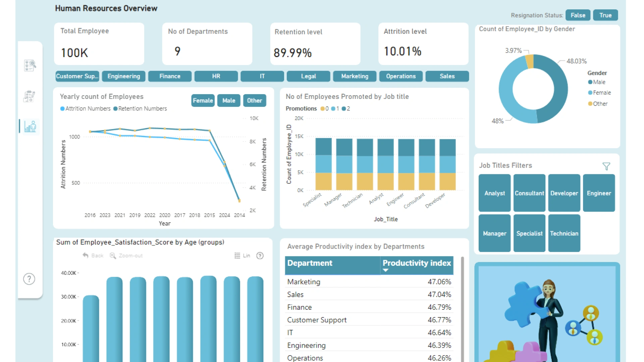Viewport: 644px width, 362px height.
Task: Select the Sales department slicer
Action: point(447,76)
